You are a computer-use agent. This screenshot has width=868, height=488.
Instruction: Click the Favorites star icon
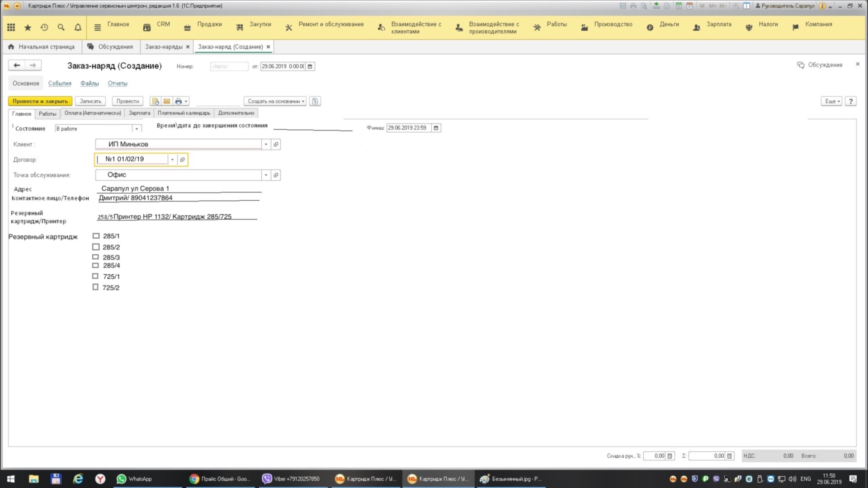click(28, 28)
